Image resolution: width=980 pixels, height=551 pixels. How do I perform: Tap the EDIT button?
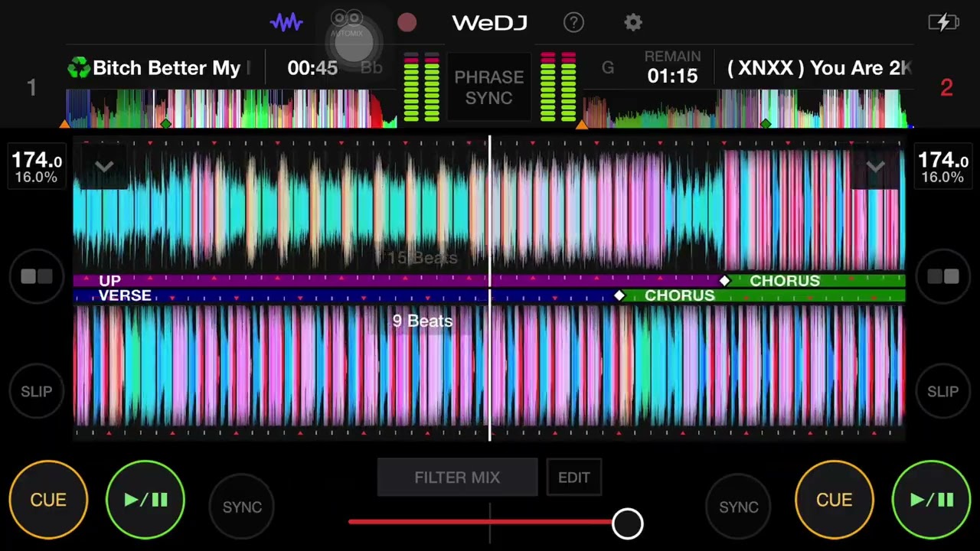(x=574, y=478)
